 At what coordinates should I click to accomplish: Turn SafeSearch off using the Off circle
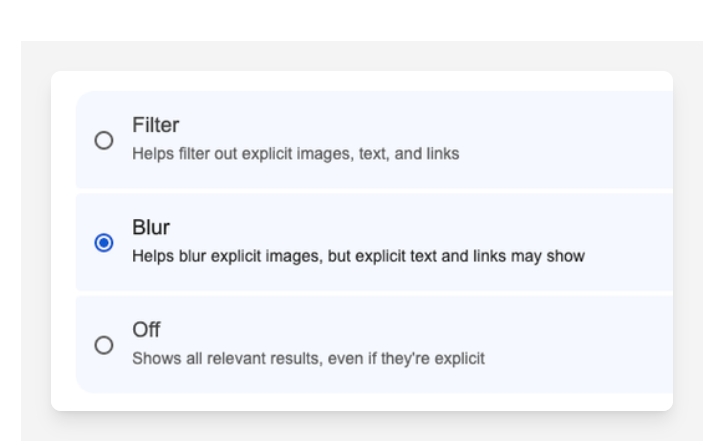pos(103,345)
